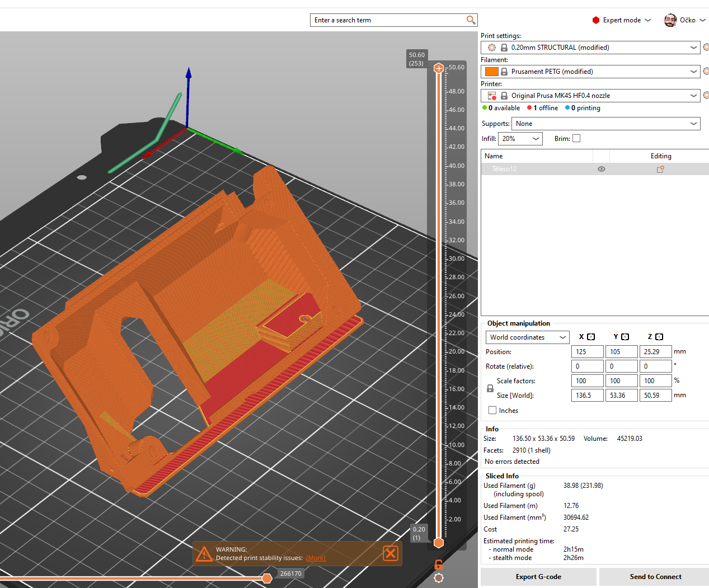Screen dimensions: 709x588
Task: Click the X axis mirror icon
Action: click(591, 337)
